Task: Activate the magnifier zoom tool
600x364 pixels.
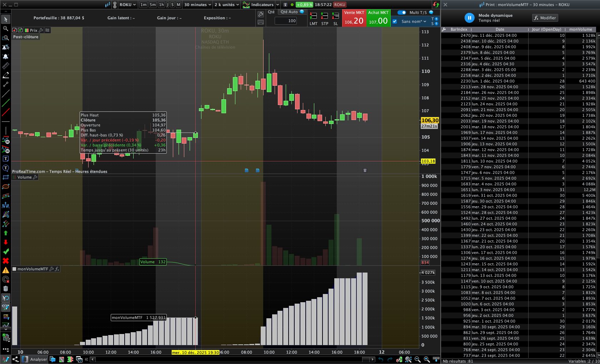Action: coord(5,29)
